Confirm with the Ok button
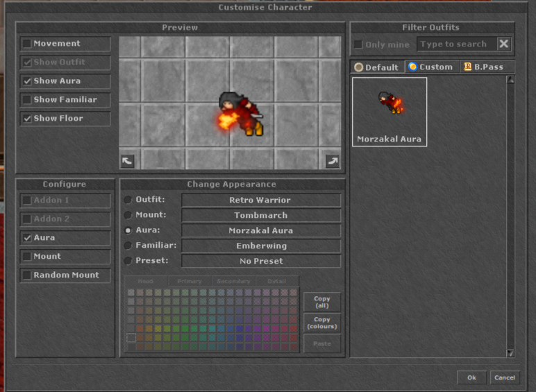Screen dimensions: 536x392 point(471,377)
